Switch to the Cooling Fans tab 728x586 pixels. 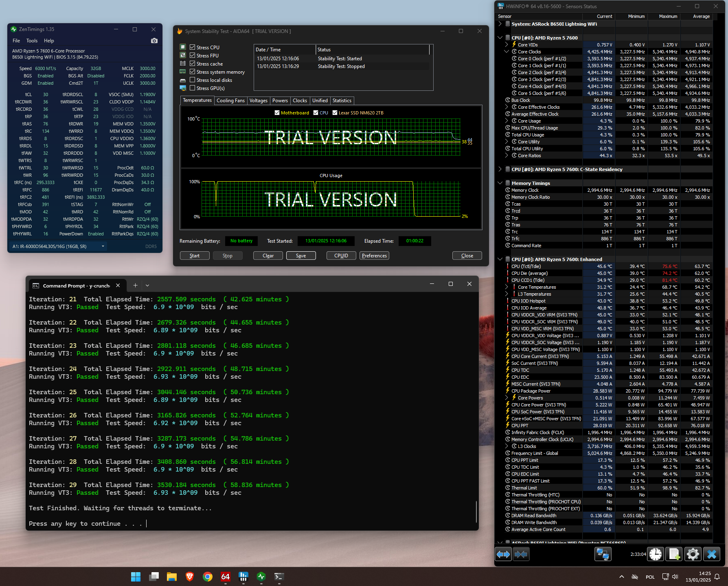click(230, 101)
